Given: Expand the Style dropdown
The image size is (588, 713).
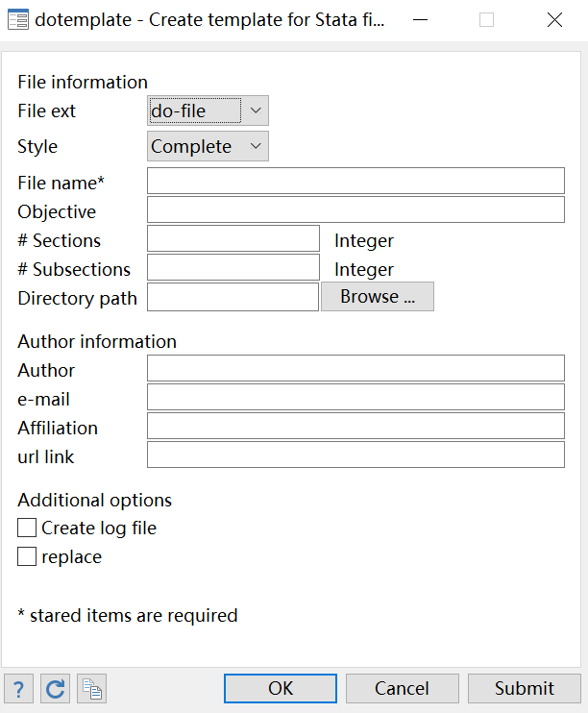Looking at the screenshot, I should coord(208,146).
